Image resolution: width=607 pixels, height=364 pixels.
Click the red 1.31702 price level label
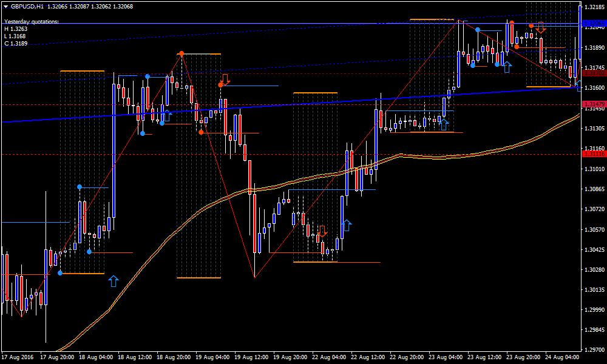[x=593, y=73]
